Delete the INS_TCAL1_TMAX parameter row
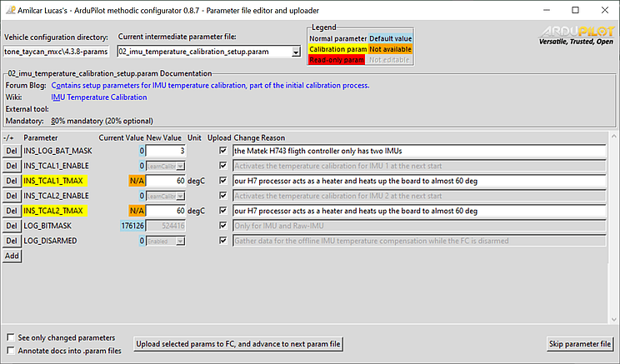This screenshot has height=364, width=620. click(12, 181)
